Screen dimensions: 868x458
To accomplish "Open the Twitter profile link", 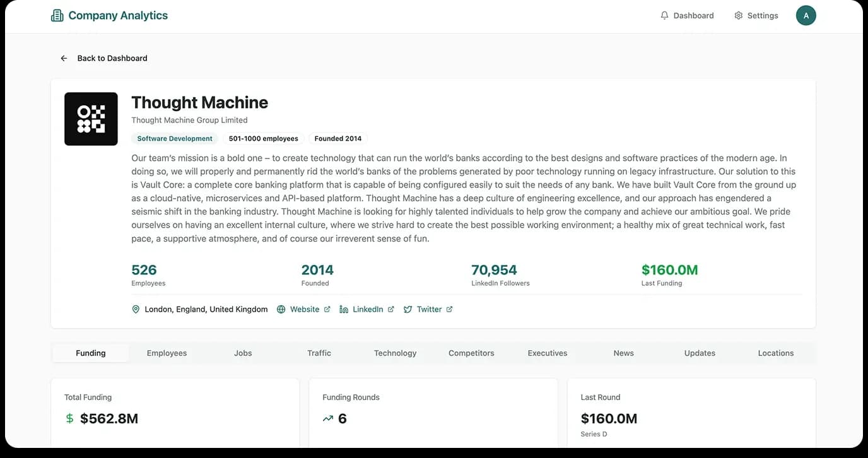I will coord(429,309).
